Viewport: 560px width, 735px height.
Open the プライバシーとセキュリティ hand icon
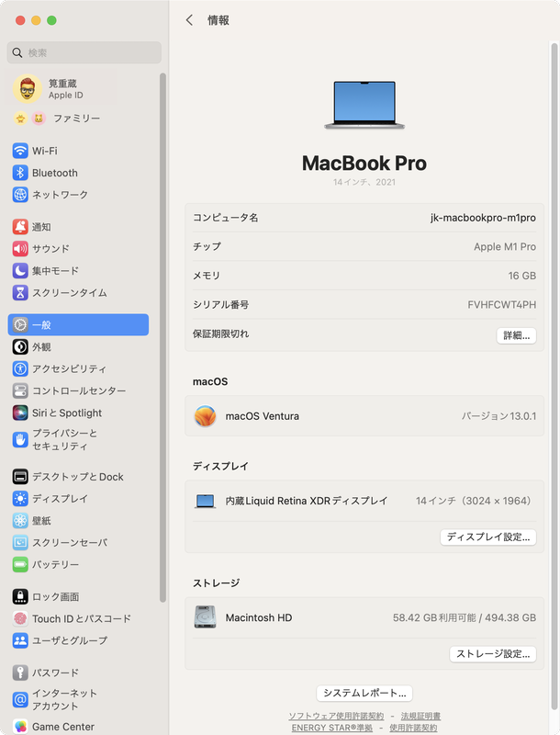[20, 440]
